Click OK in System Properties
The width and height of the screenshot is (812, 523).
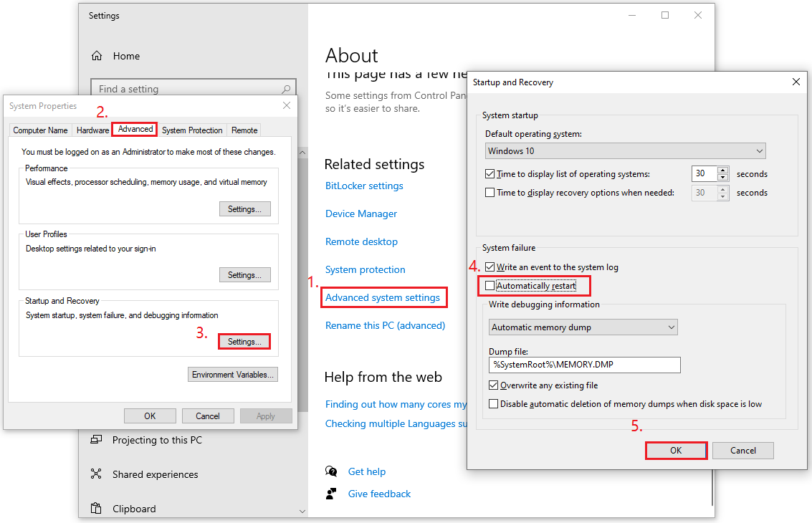pos(150,416)
